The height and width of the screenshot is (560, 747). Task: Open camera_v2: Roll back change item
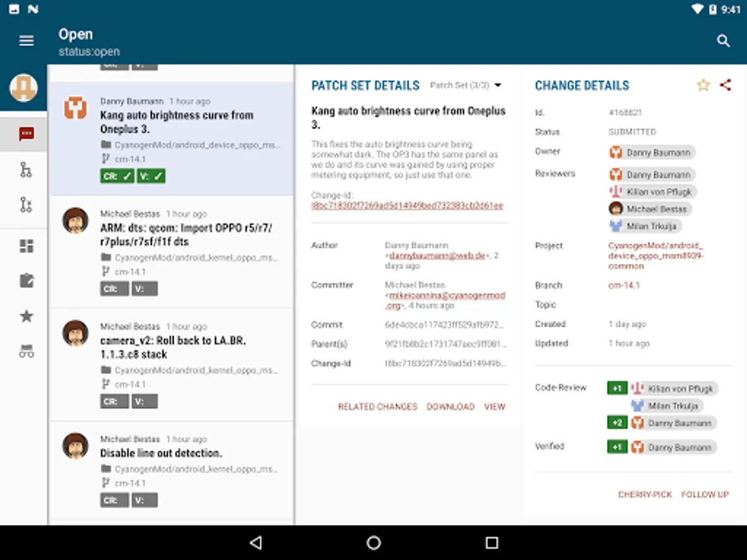click(x=172, y=364)
